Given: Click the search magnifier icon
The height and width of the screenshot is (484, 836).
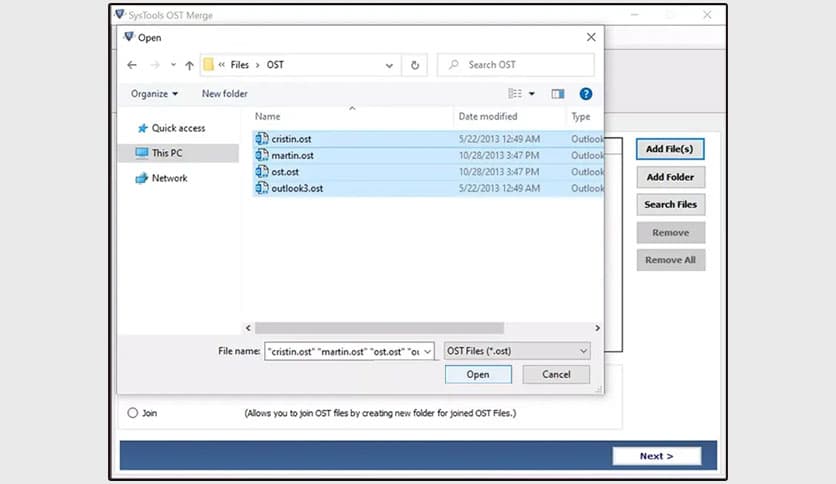Looking at the screenshot, I should (x=454, y=64).
